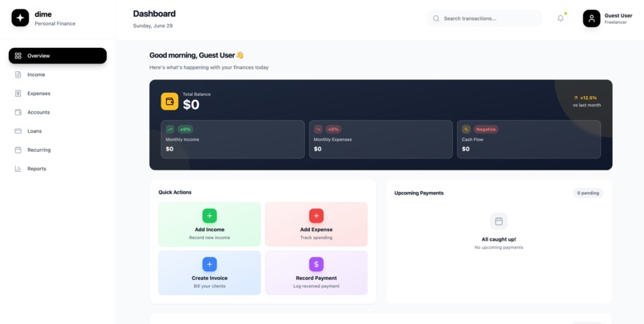Image resolution: width=644 pixels, height=324 pixels.
Task: Click the Total Balance $0 amount
Action: pos(191,105)
